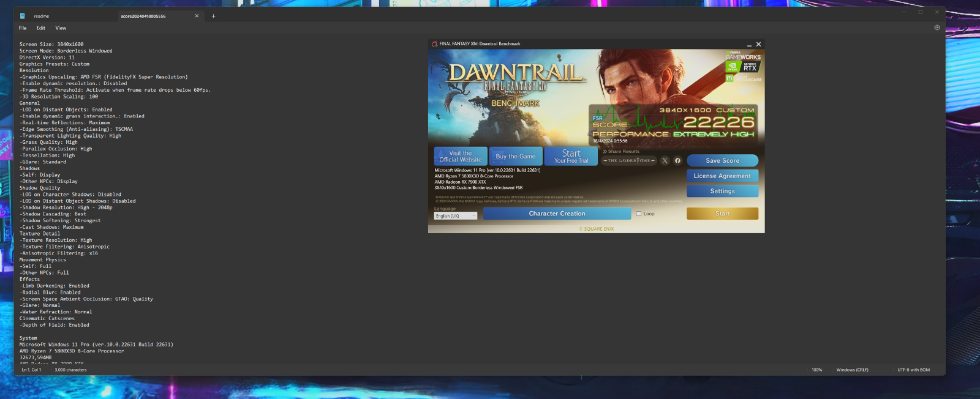Image resolution: width=980 pixels, height=399 pixels.
Task: Open the Language dropdown showing English (UK)
Action: (x=456, y=215)
